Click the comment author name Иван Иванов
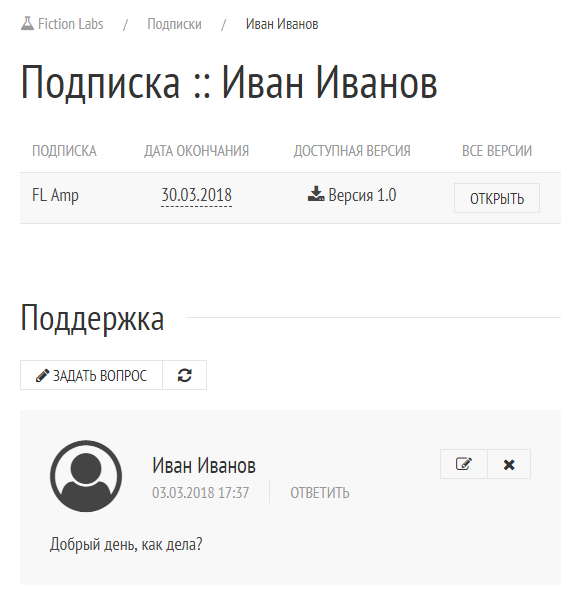The width and height of the screenshot is (572, 603). 204,465
